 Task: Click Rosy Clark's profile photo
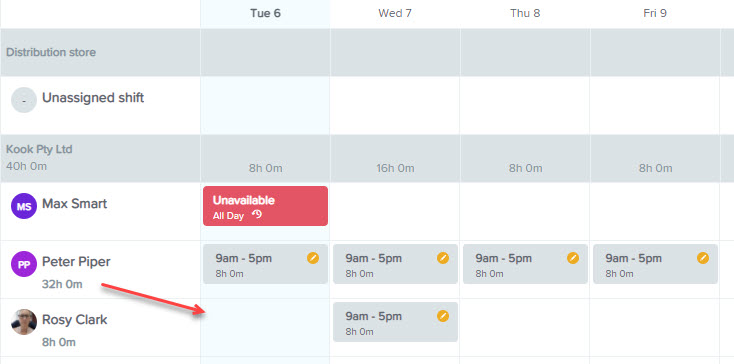coord(24,322)
